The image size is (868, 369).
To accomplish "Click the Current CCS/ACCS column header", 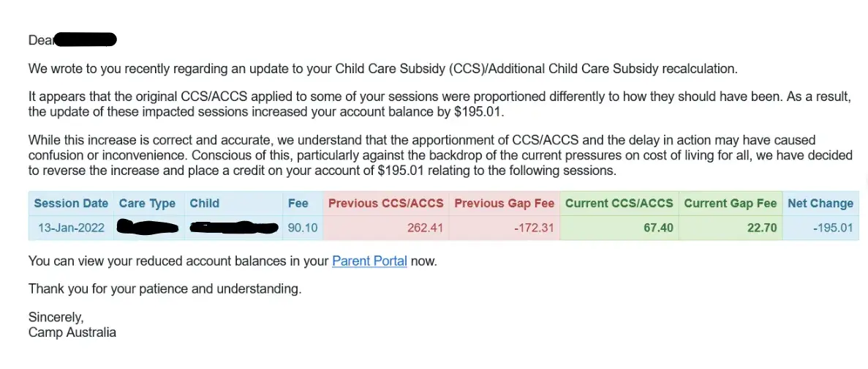I will (619, 204).
